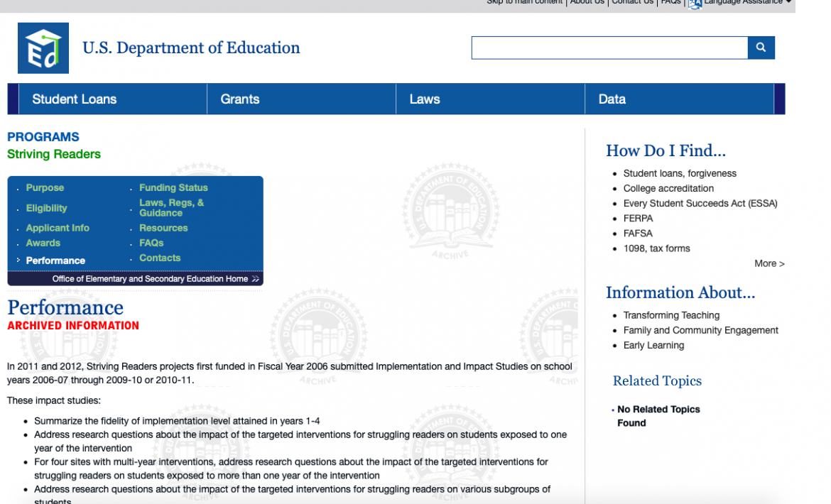The image size is (831, 504).
Task: Click the double-arrow icon beside Education Home
Action: pyautogui.click(x=256, y=279)
